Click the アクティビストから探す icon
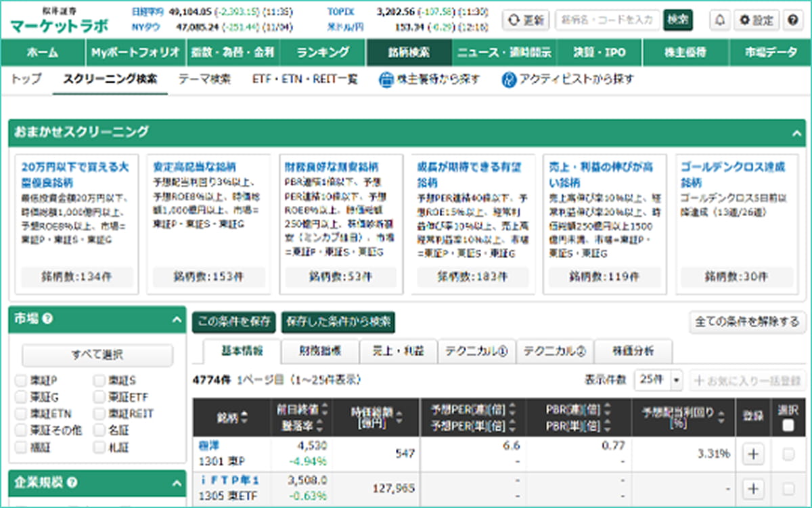Viewport: 812px width, 508px height. point(509,80)
